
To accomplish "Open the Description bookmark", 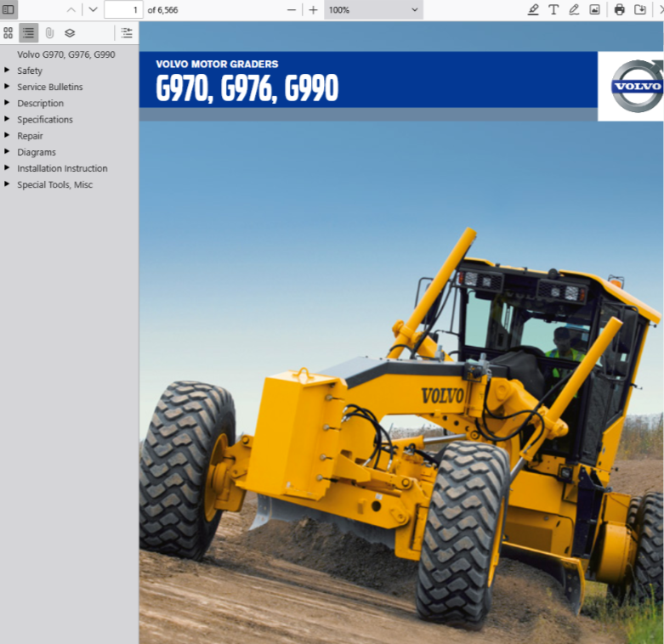I will pyautogui.click(x=40, y=104).
